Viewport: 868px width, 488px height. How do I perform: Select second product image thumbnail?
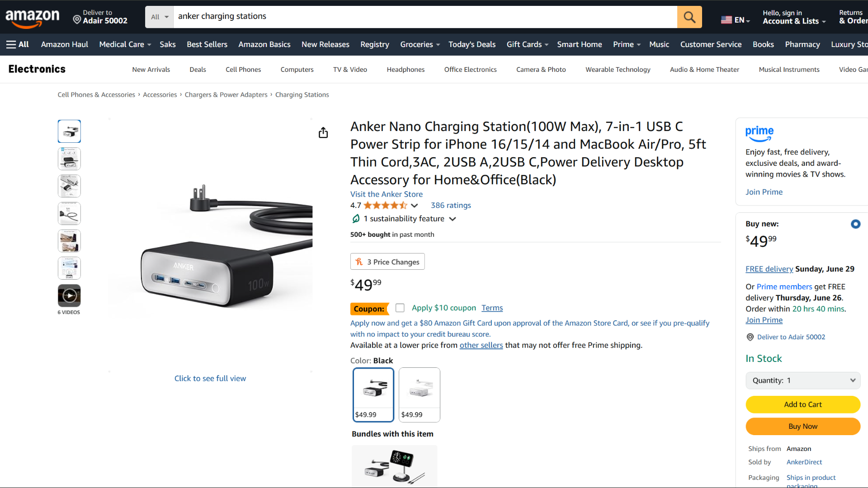click(x=69, y=159)
